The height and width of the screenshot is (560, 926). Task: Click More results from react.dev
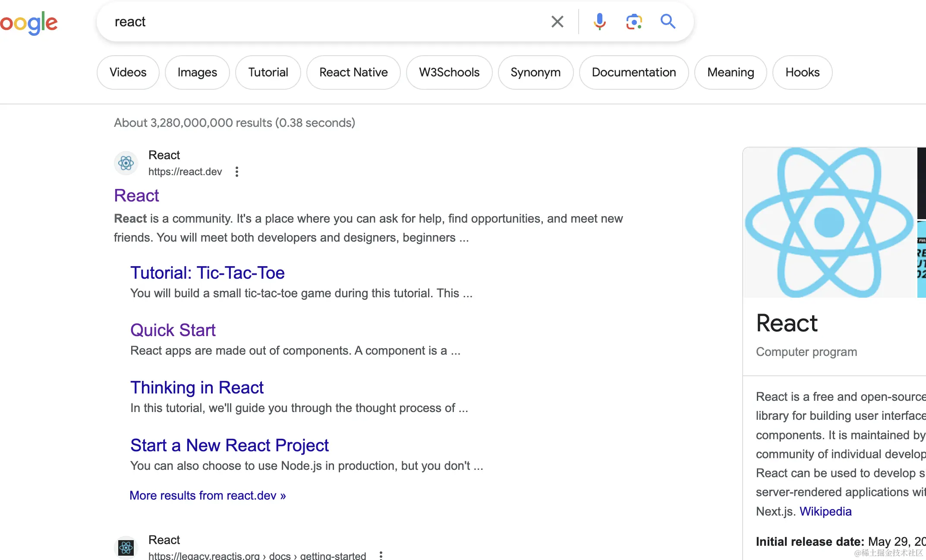point(208,495)
